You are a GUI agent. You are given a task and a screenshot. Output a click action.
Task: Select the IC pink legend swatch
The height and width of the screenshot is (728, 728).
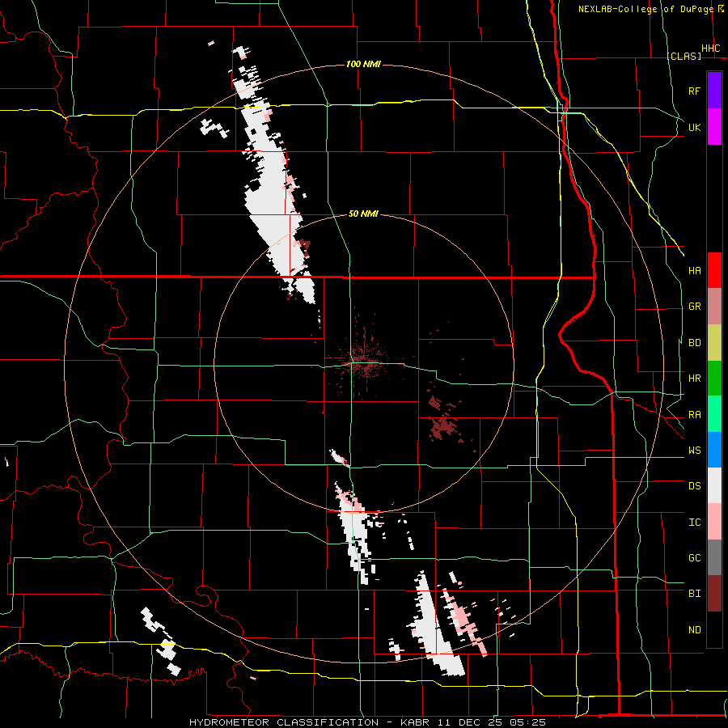pos(714,522)
